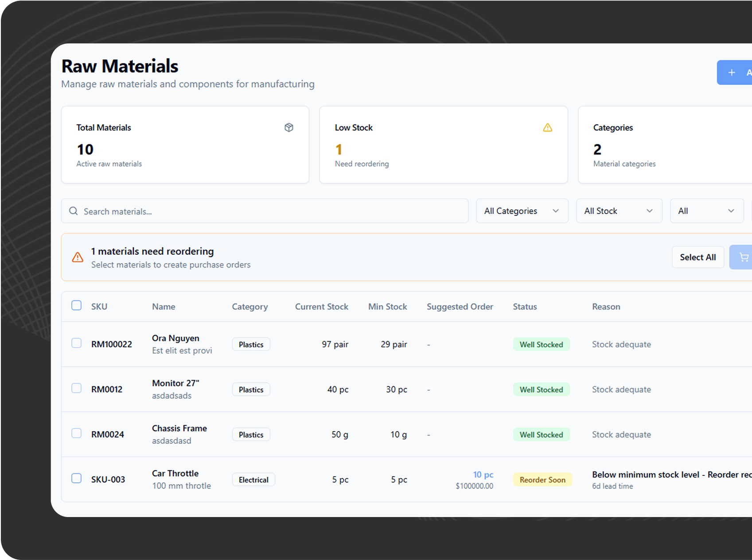Open the All Stock dropdown

coord(619,211)
